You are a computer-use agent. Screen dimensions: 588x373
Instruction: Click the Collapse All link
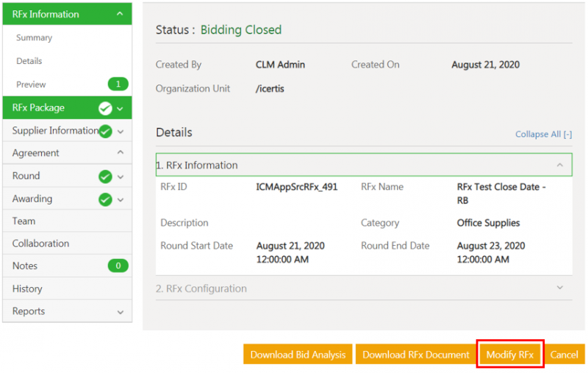tap(543, 135)
